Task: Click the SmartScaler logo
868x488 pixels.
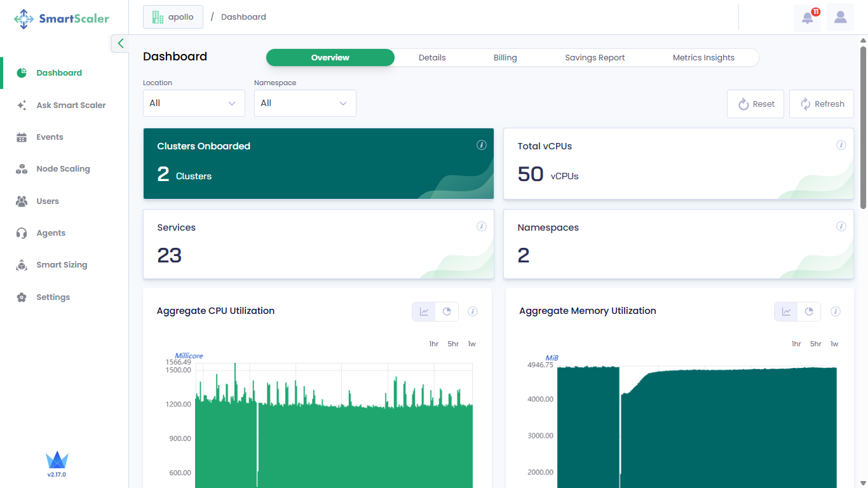Action: pyautogui.click(x=62, y=19)
